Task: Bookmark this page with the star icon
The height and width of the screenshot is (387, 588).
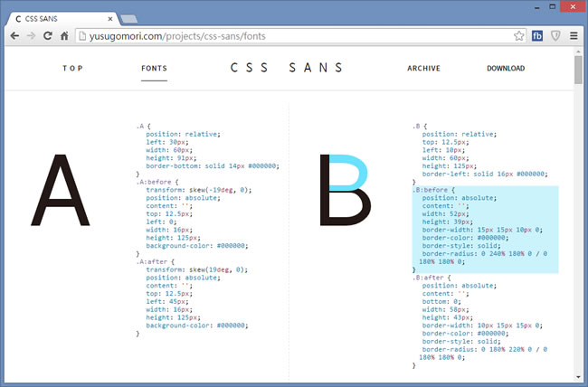Action: (519, 36)
